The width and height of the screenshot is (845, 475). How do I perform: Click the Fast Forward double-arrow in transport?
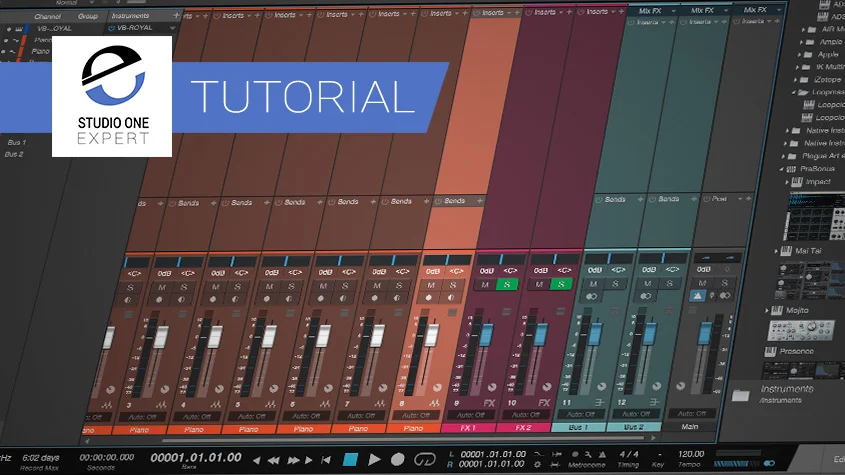[x=293, y=460]
